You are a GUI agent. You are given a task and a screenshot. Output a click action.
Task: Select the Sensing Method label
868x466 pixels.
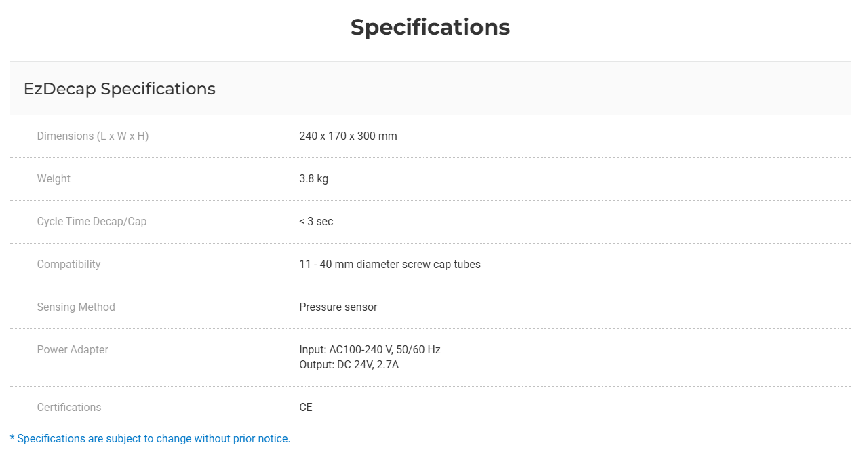pyautogui.click(x=76, y=307)
